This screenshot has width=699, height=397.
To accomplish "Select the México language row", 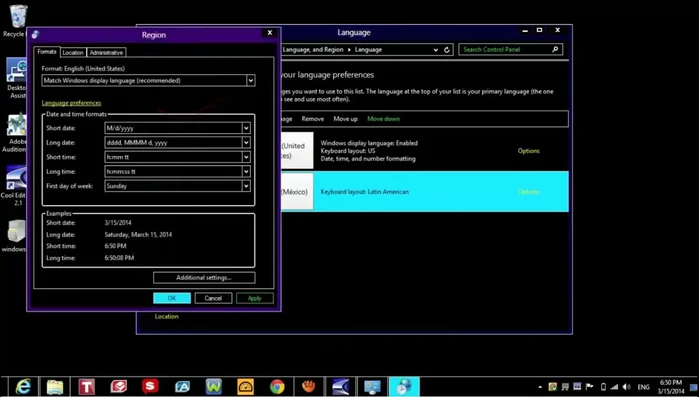I will [425, 192].
